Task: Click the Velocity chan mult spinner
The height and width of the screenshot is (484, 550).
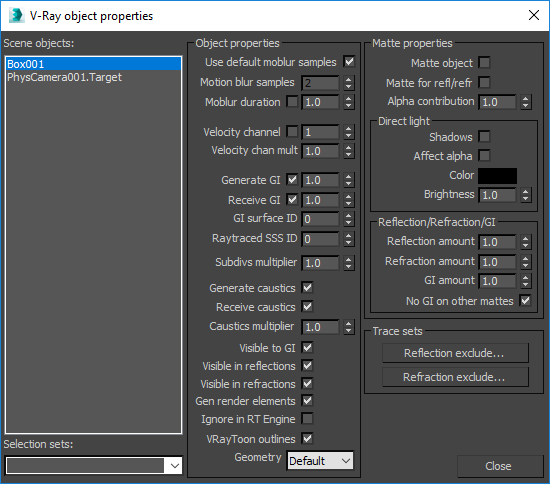Action: click(348, 151)
